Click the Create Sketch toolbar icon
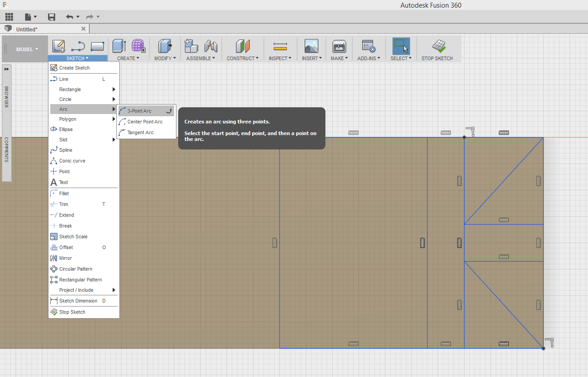Screen dimensions: 588x377 tap(59, 46)
